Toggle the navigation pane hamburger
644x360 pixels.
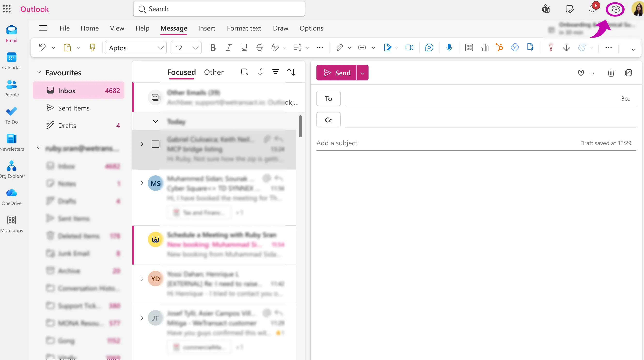(x=43, y=28)
